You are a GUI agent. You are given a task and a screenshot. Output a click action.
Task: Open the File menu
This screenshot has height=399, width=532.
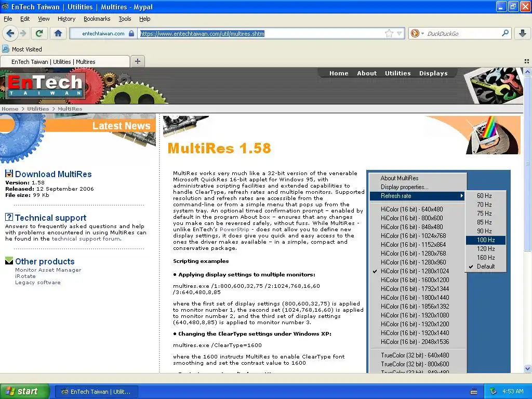point(8,19)
